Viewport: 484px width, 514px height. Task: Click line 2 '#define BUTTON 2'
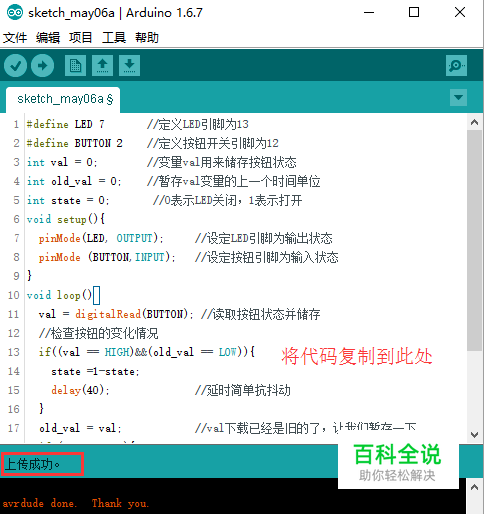(75, 143)
